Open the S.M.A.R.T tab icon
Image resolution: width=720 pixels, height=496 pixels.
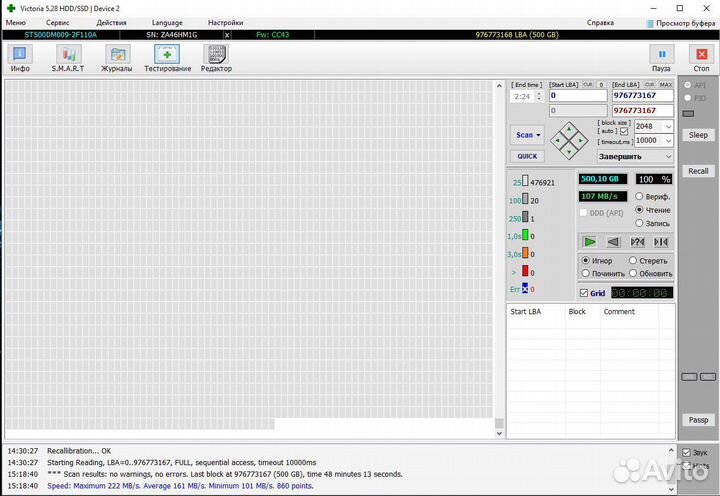[x=68, y=58]
